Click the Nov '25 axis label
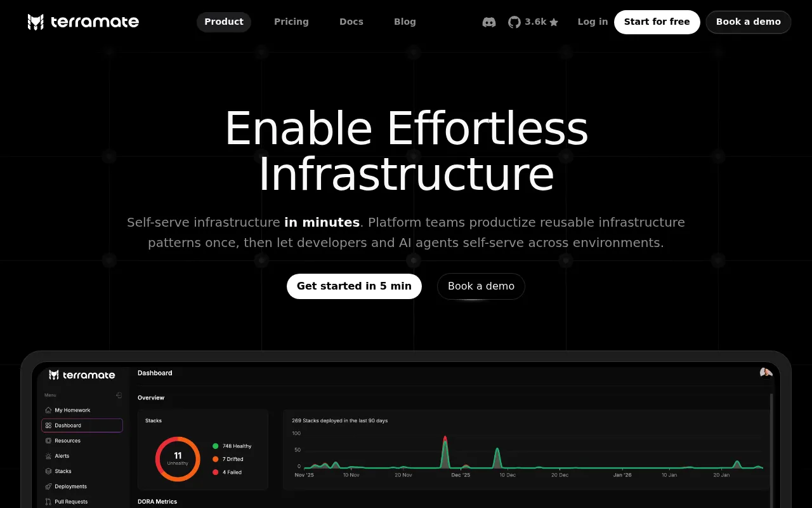Image resolution: width=812 pixels, height=508 pixels. click(x=304, y=475)
